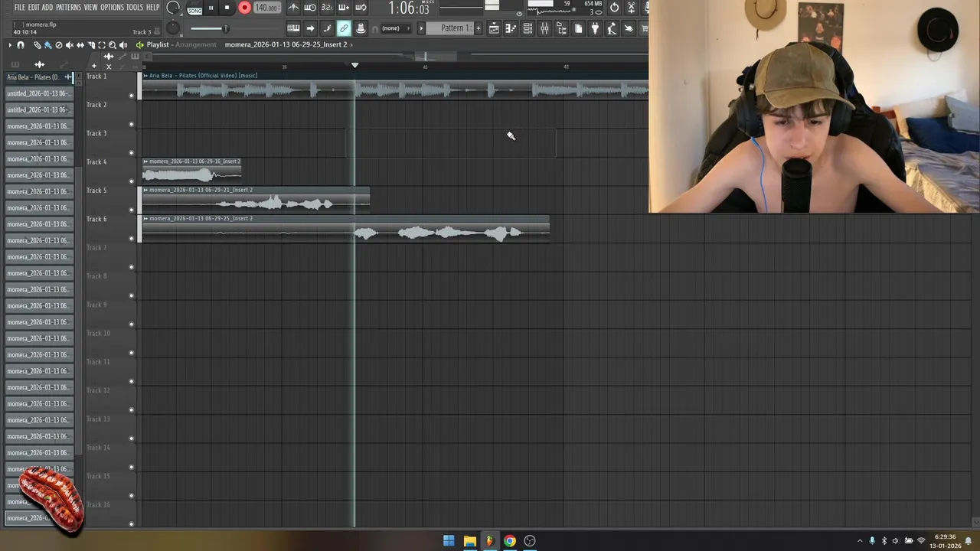Toggle typing keyboard to piano

click(293, 28)
